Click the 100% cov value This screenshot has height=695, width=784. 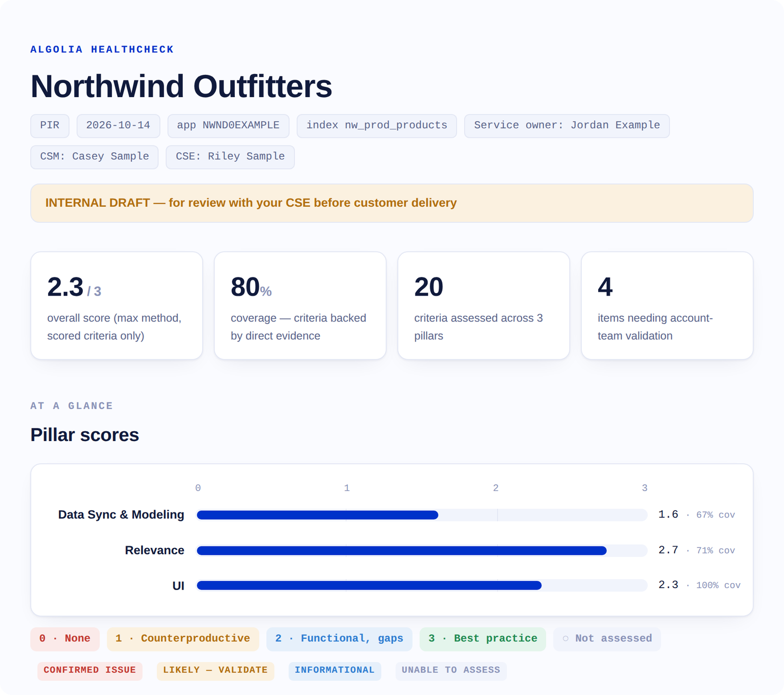(718, 586)
